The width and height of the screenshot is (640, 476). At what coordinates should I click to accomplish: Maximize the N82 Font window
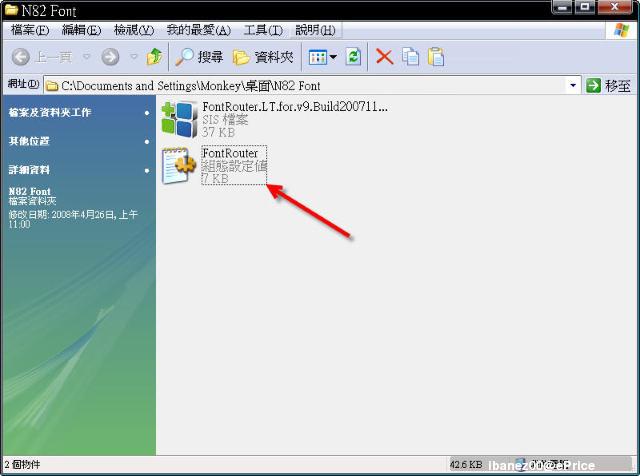coord(585,7)
